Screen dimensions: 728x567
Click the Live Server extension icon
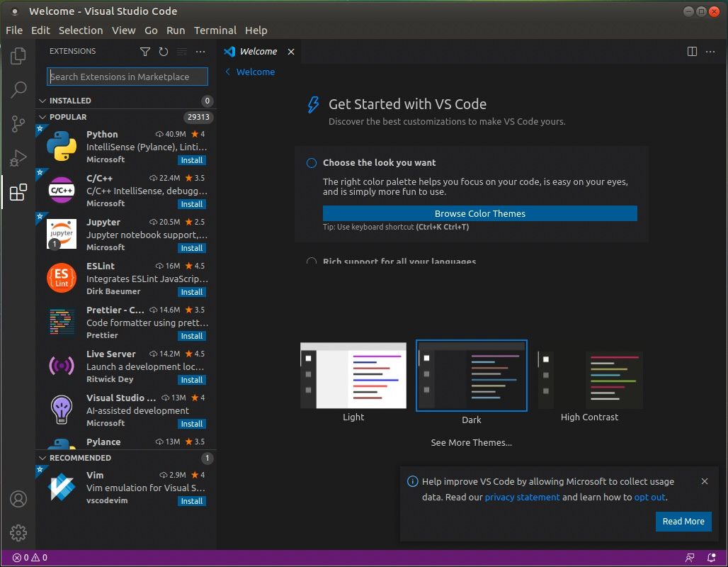62,366
